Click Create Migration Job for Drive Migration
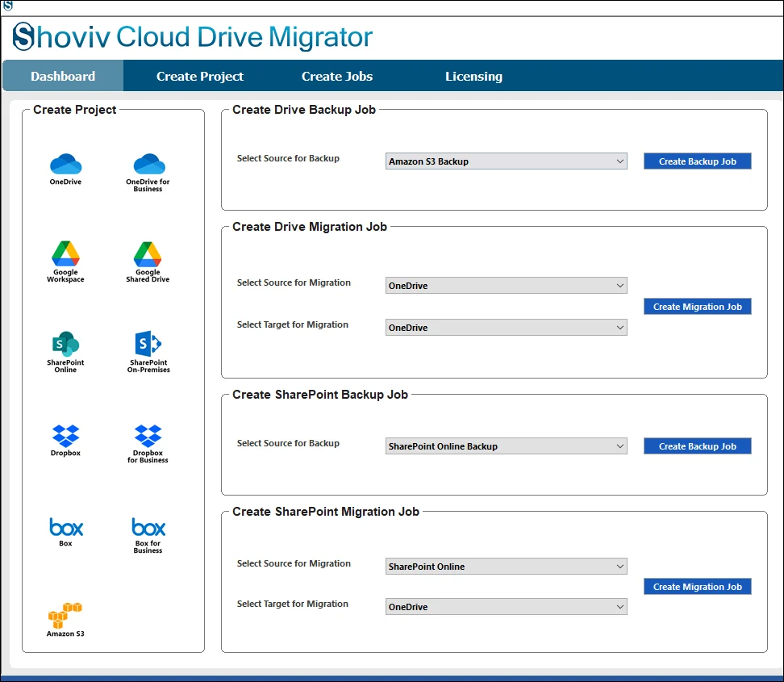The image size is (784, 682). click(698, 307)
